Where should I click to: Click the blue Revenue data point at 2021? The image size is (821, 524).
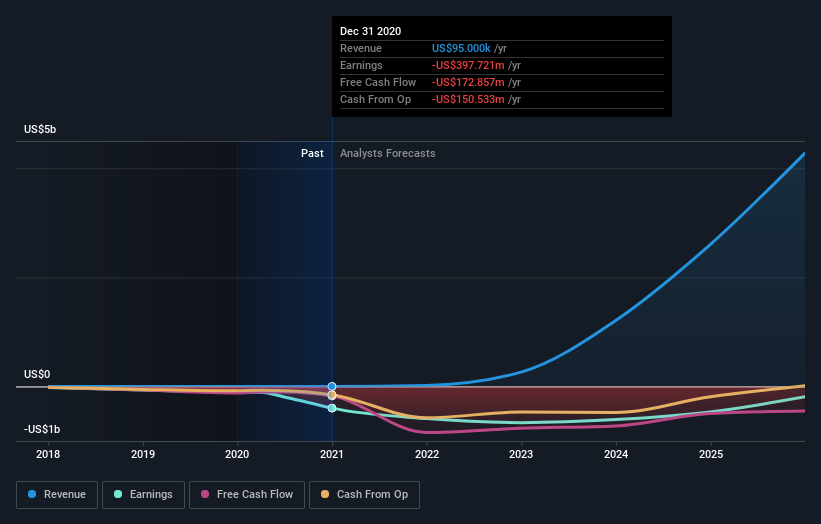[x=332, y=386]
